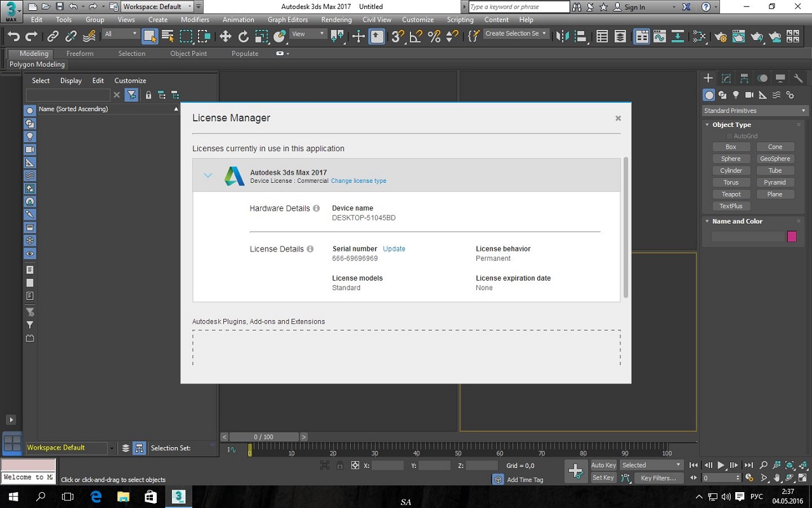The image size is (812, 508).
Task: Open the Modify command panel tab
Action: [x=726, y=78]
